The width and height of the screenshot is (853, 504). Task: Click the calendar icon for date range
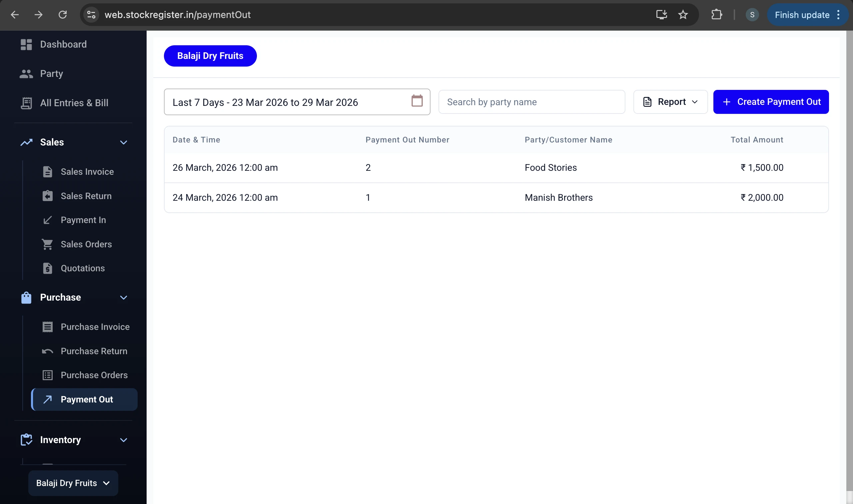coord(417,101)
